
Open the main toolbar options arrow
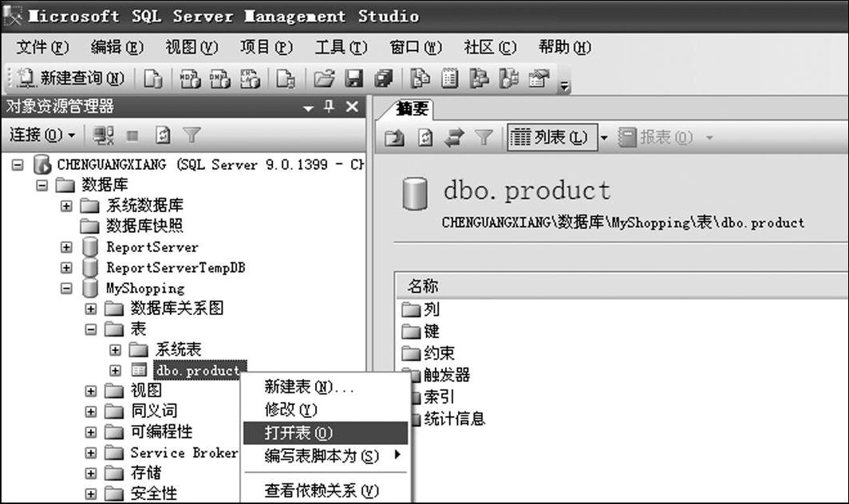point(565,85)
